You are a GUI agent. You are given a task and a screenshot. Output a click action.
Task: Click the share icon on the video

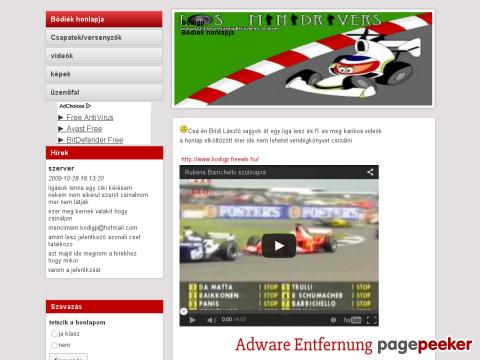tap(370, 172)
